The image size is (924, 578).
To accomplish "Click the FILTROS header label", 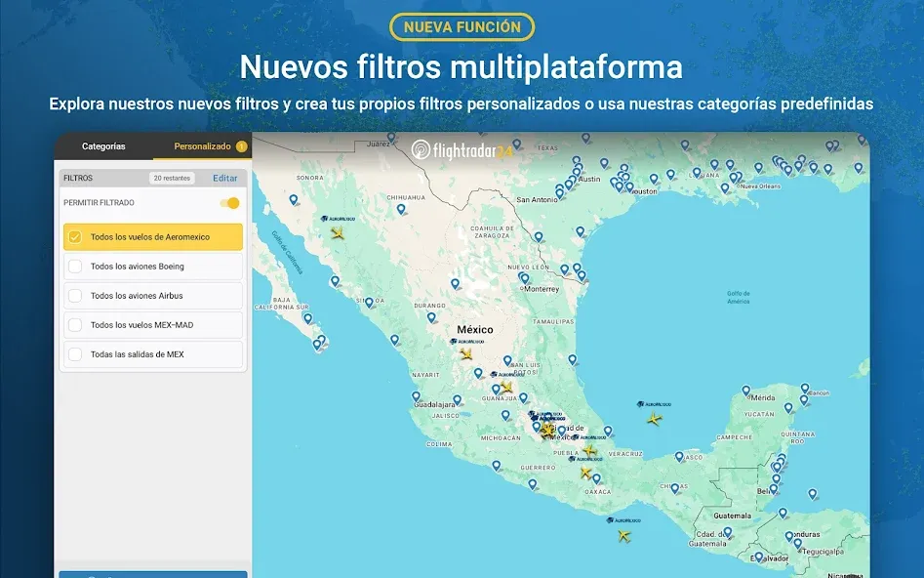I will [x=78, y=178].
